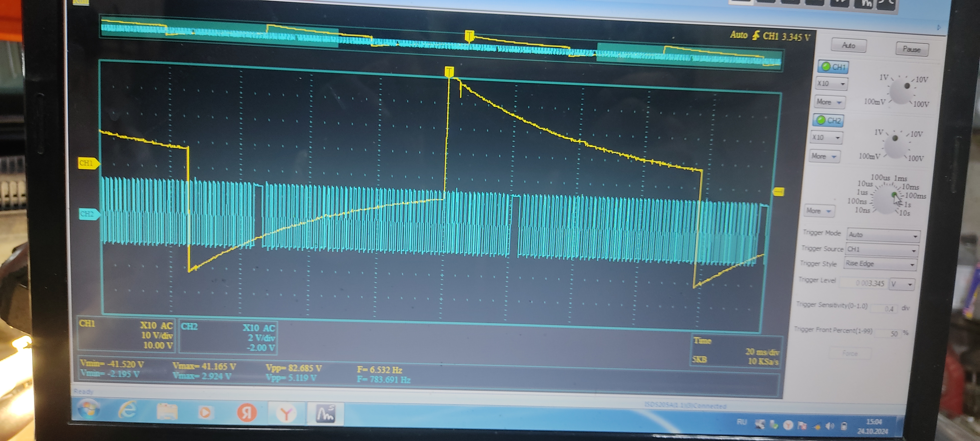Screen dimensions: 980x441
Task: Toggle the CH2 channel enable button
Action: click(x=828, y=120)
